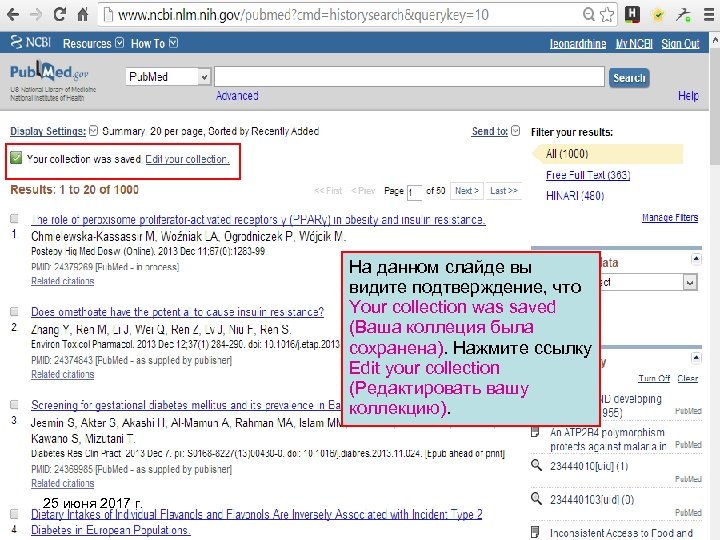Image resolution: width=720 pixels, height=540 pixels.
Task: Open the PubMed database selector dropdown
Action: coord(168,77)
